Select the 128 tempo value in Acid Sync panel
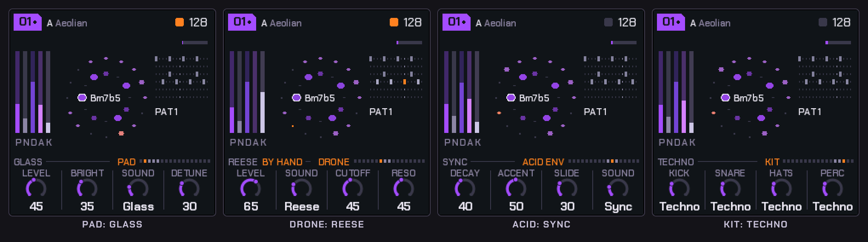The image size is (868, 242). pos(627,22)
